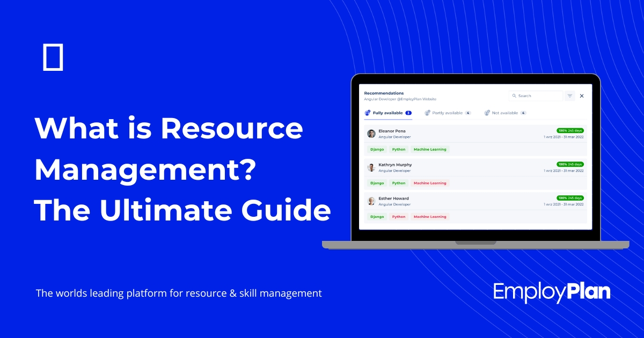Click the Fully available person icon
The width and height of the screenshot is (644, 338).
(x=368, y=113)
